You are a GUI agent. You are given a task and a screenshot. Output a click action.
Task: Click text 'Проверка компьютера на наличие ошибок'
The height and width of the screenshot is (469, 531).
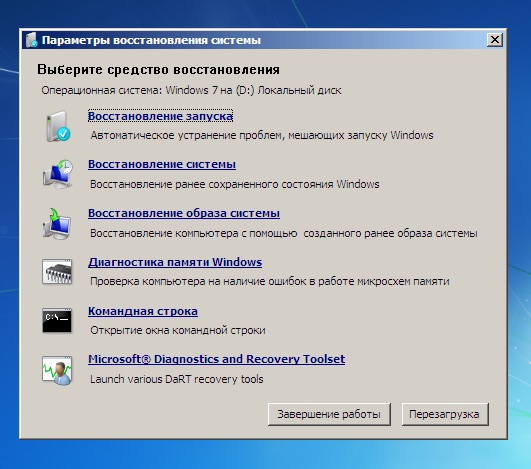[198, 281]
